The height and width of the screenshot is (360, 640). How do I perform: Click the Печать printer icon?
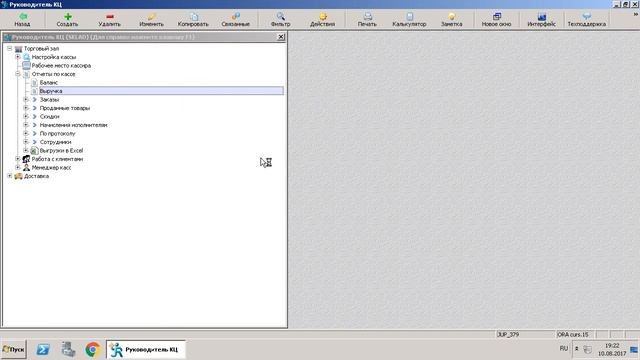pos(367,16)
